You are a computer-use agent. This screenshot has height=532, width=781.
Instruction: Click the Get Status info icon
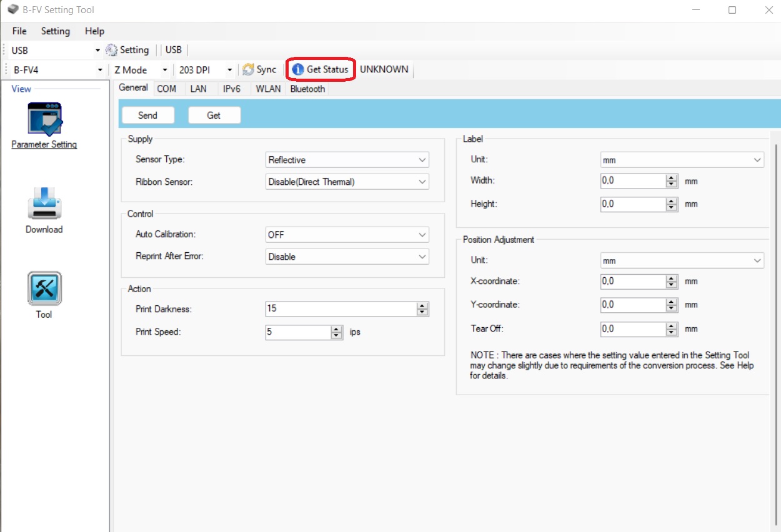coord(298,69)
